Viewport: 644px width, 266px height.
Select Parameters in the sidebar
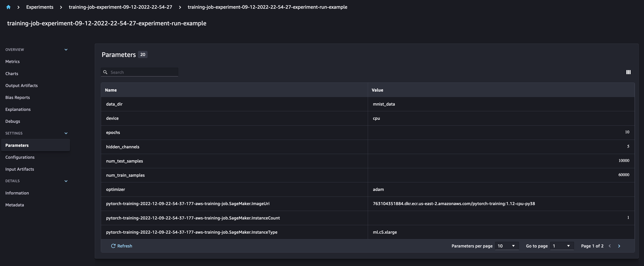36,145
